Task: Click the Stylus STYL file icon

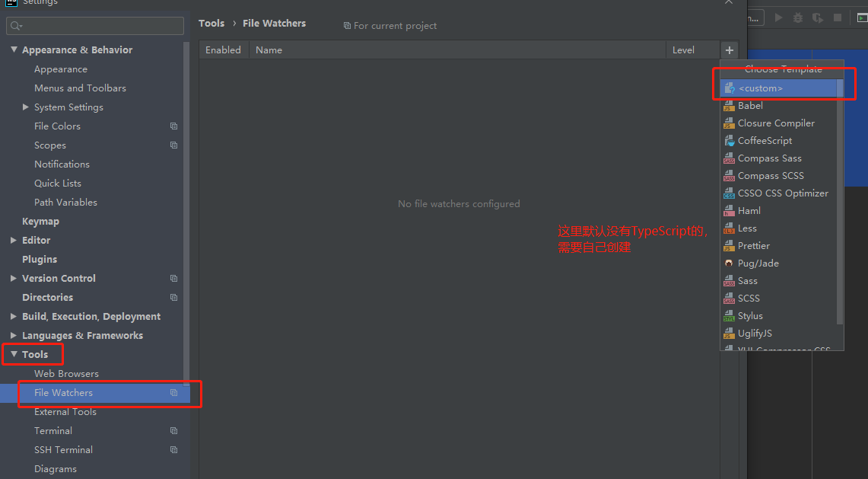Action: click(729, 316)
